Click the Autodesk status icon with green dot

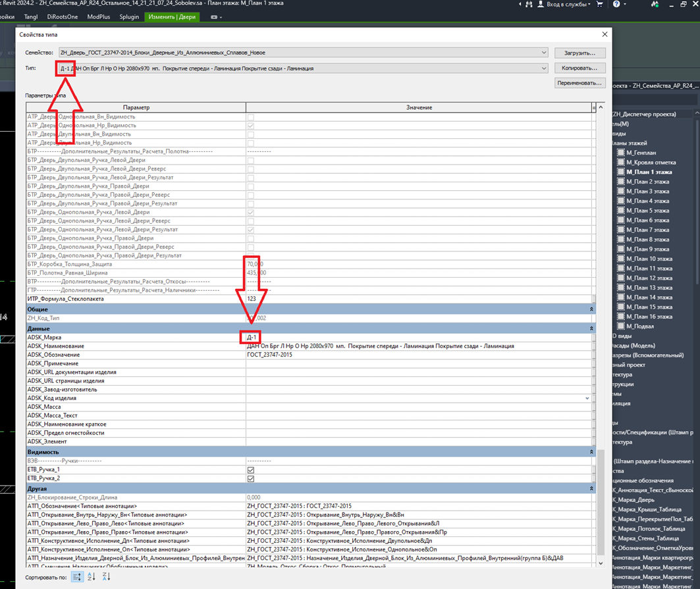pos(655,4)
